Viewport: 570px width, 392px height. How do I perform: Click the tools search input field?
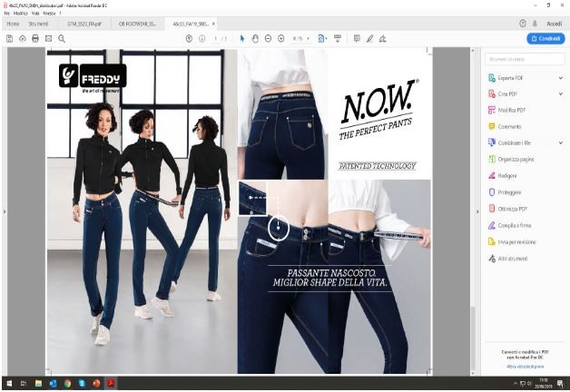point(525,59)
